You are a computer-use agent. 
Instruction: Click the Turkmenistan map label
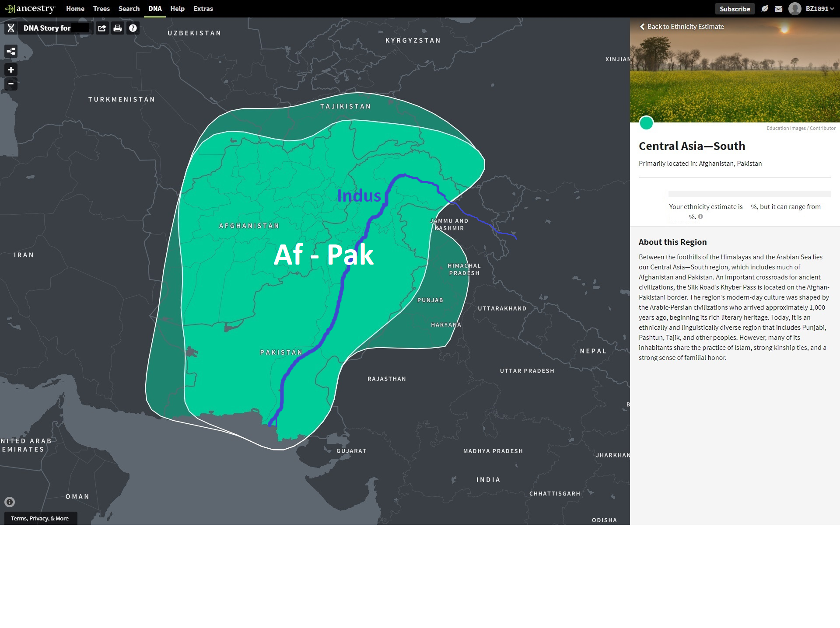(122, 99)
